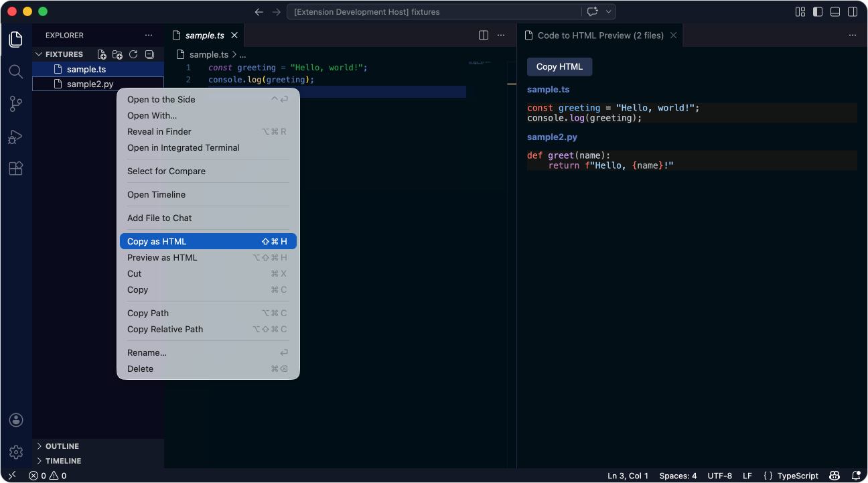Click Spaces: 4 indentation setting
The image size is (868, 483).
678,476
